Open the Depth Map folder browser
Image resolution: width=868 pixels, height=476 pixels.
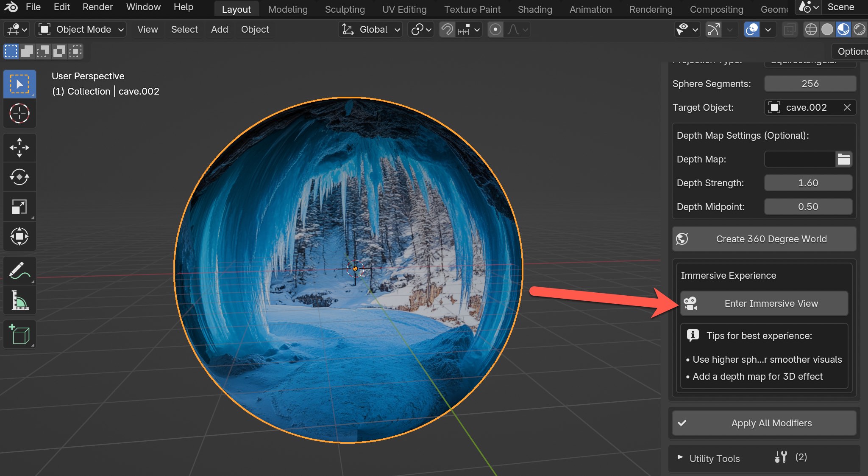pos(843,160)
